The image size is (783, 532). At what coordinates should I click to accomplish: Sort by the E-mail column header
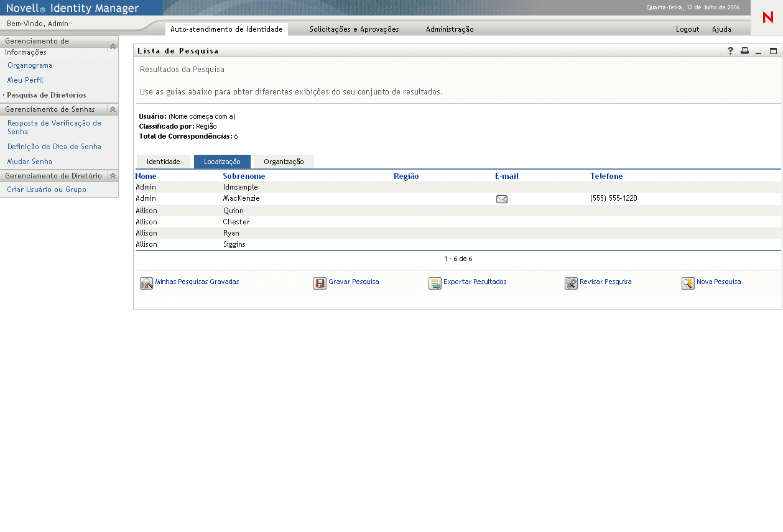507,176
